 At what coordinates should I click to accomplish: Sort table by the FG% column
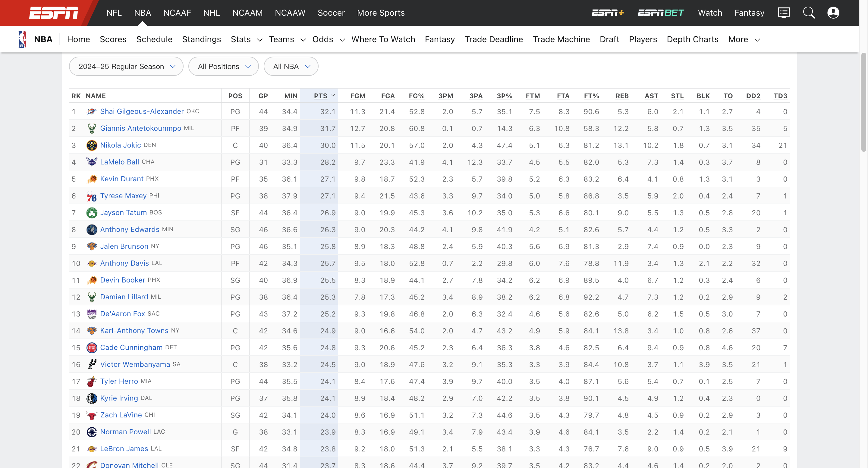coord(417,96)
